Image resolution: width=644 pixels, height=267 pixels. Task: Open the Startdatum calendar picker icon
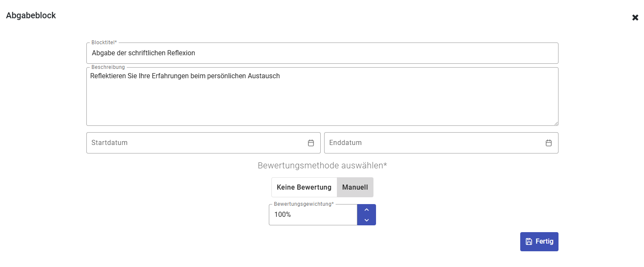pyautogui.click(x=311, y=143)
